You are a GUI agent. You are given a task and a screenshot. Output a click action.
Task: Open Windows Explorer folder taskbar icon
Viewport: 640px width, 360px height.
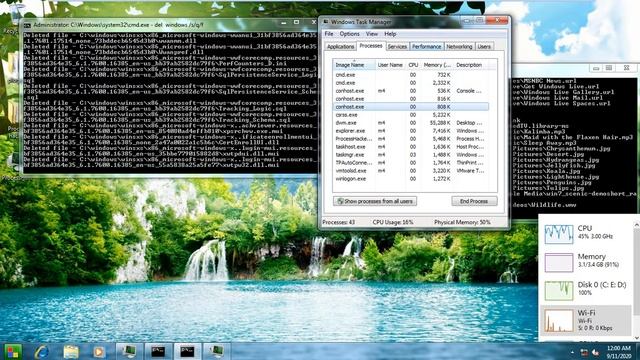(71, 351)
